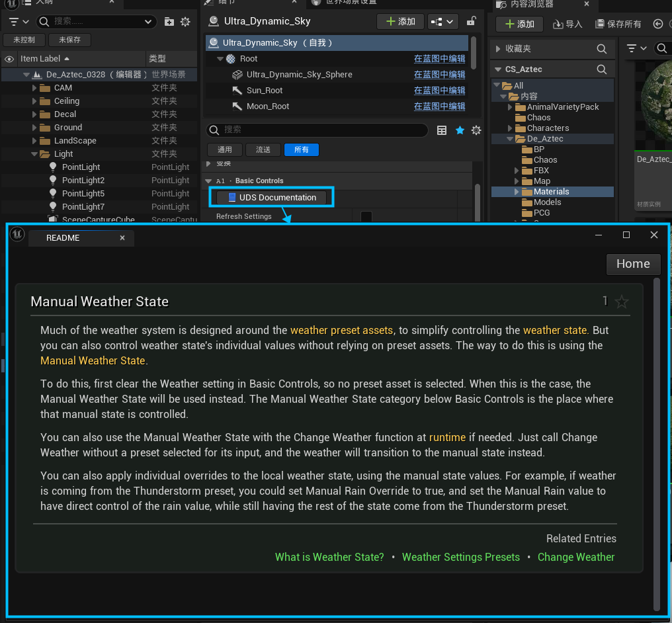
Task: Expand the Ground folder
Action: point(34,128)
